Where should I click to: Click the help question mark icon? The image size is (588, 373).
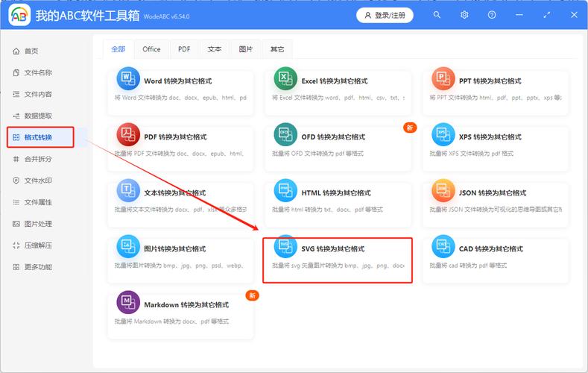click(x=492, y=15)
